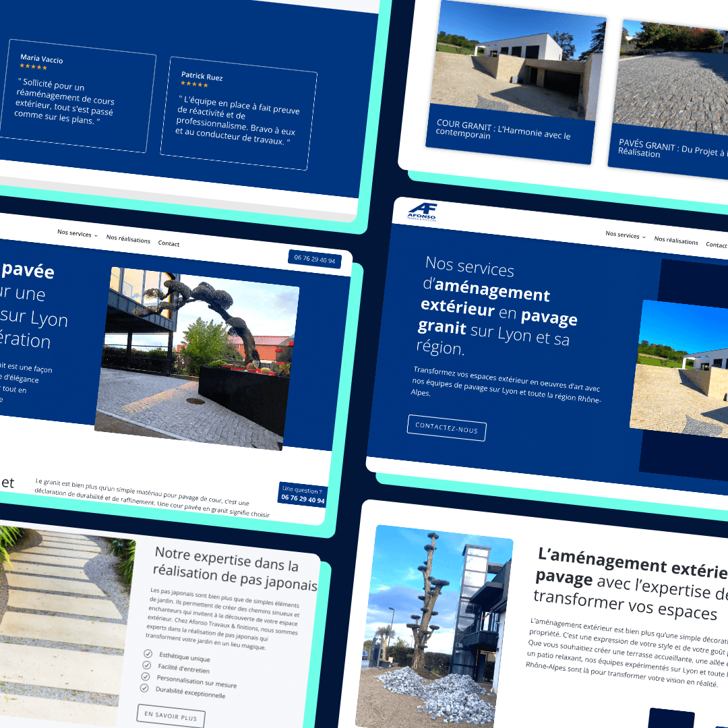Click the bonsai paved courtyard photo
728x728 pixels.
pos(197,359)
